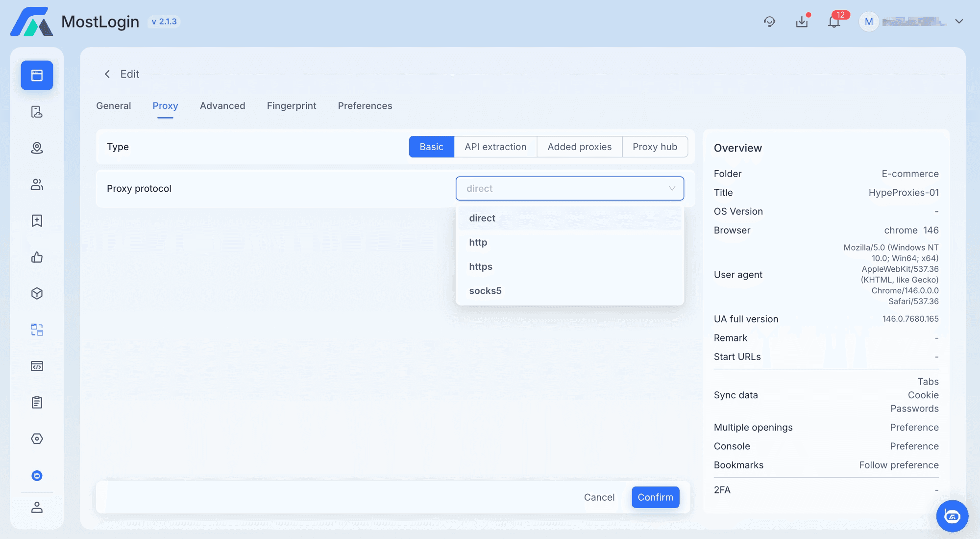Open the chat assistant floating button
980x539 pixels.
[952, 515]
